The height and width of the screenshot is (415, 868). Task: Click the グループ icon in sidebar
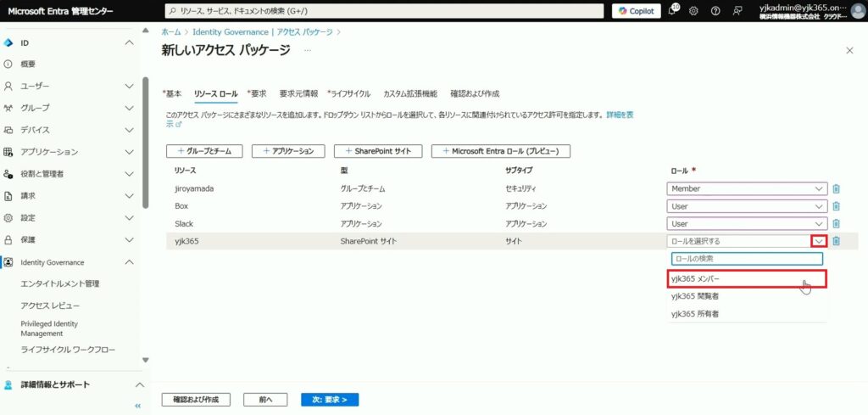tap(8, 108)
